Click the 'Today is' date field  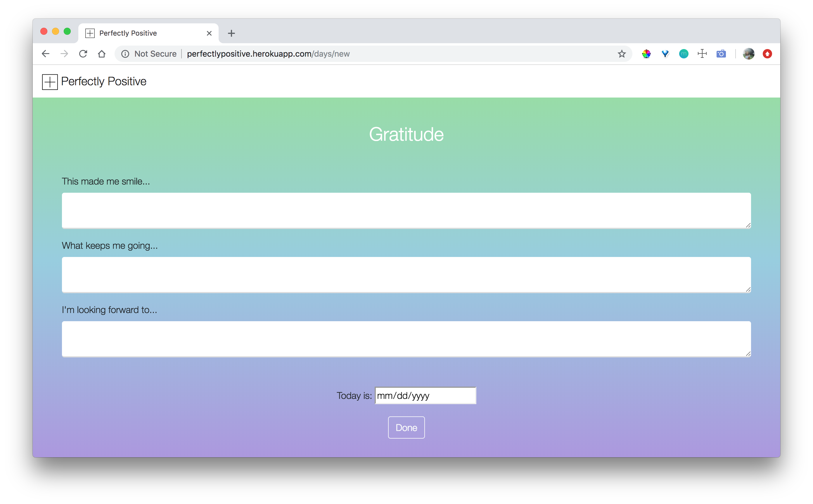click(425, 396)
